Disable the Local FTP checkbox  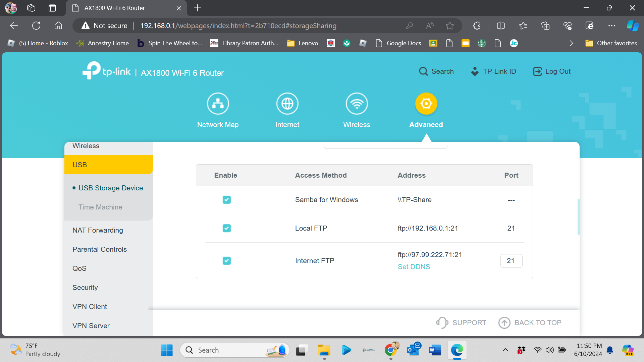point(227,228)
